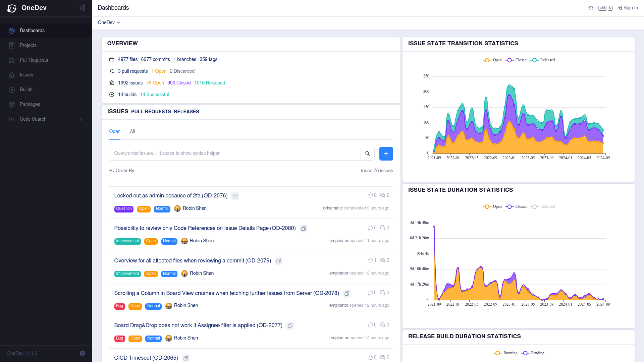Copy icon next to OD-2077 title
This screenshot has width=644, height=362.
tap(290, 326)
